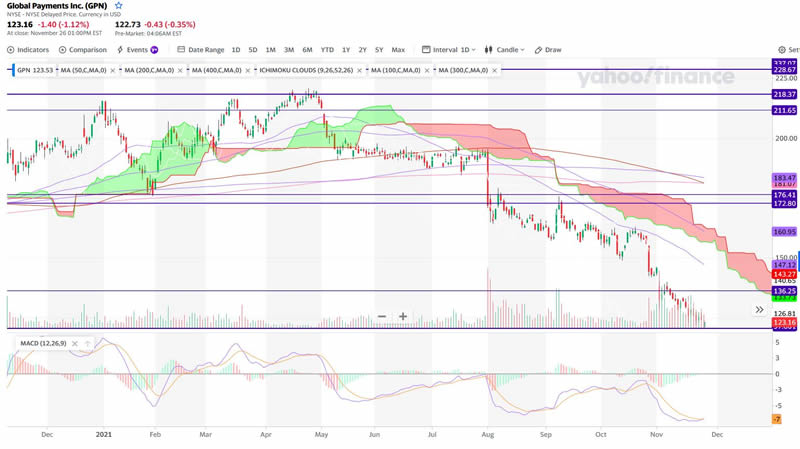Click the MACD (12,26,9) label
Viewport: 800px width, 449px height.
click(x=43, y=344)
